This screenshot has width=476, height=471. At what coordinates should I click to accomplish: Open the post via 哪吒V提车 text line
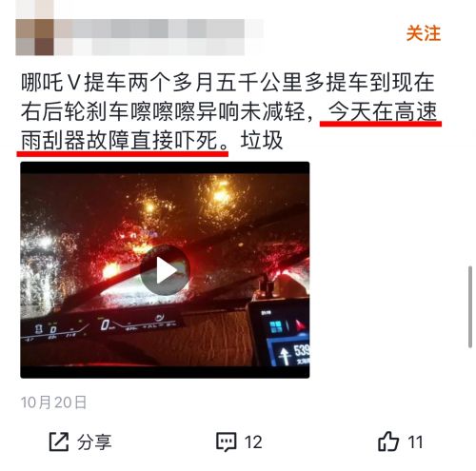pyautogui.click(x=228, y=83)
